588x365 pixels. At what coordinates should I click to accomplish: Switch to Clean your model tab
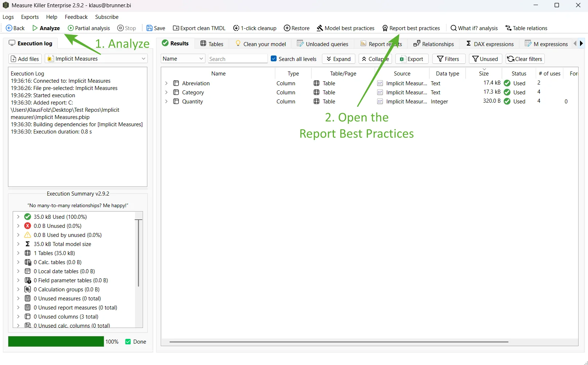(x=261, y=44)
